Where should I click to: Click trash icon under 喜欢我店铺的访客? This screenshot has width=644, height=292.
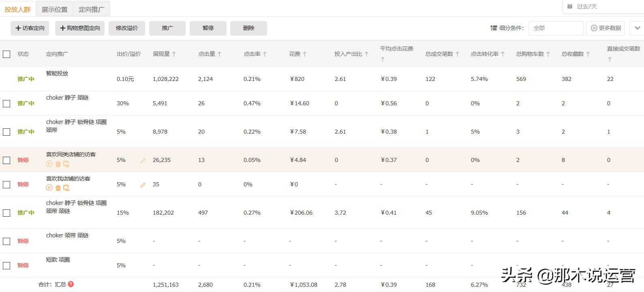coord(58,188)
